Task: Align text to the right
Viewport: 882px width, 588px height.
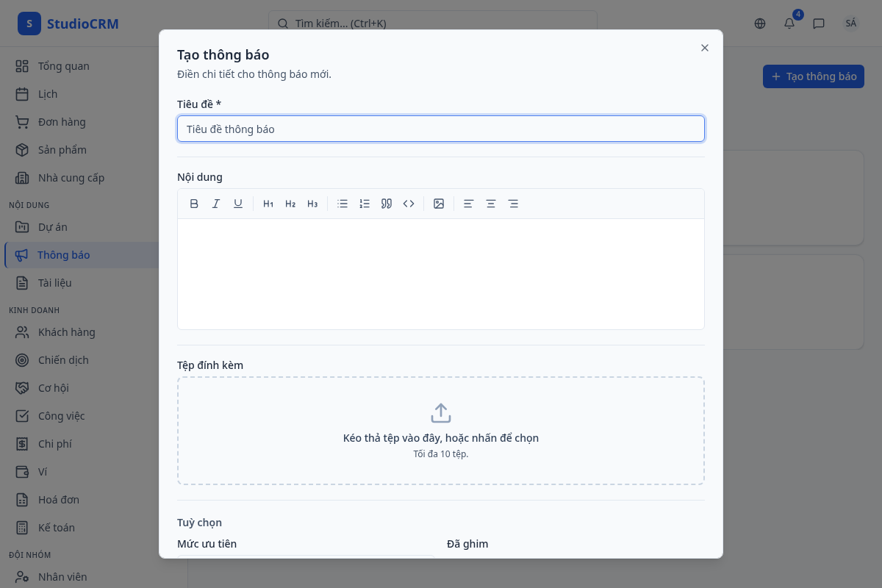Action: pos(513,204)
